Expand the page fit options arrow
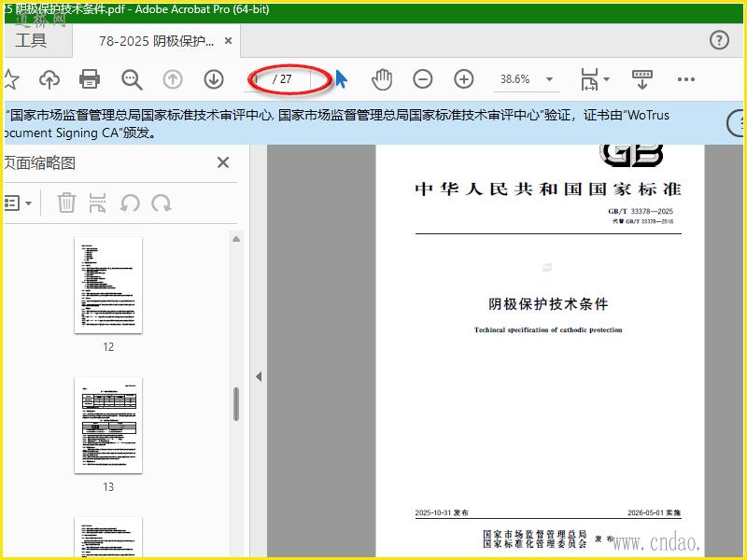The image size is (747, 560). pyautogui.click(x=606, y=79)
